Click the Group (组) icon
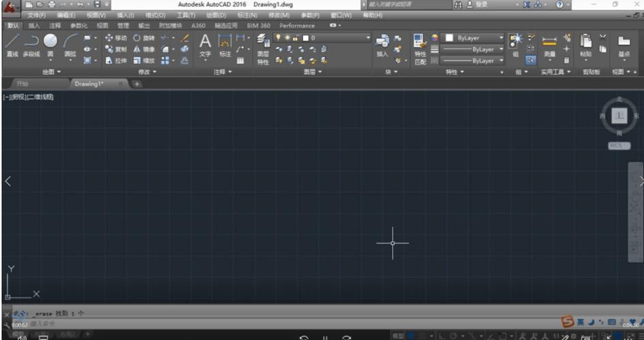Viewport: 644px width, 340px height. [x=515, y=45]
